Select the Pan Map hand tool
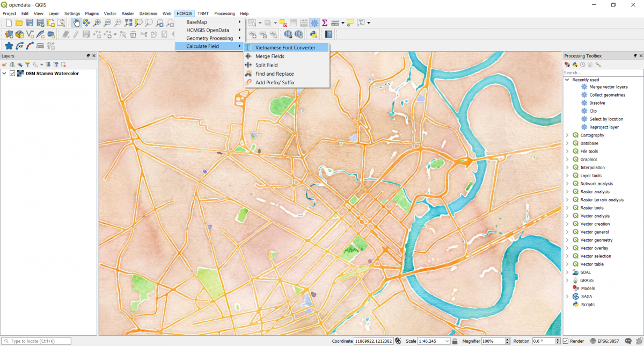 76,23
